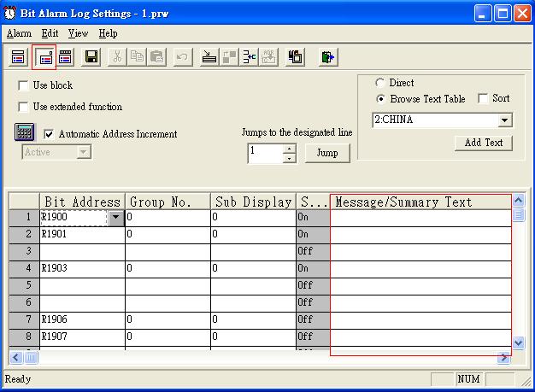Image resolution: width=535 pixels, height=392 pixels.
Task: Click the exit door toolbar icon
Action: [x=328, y=57]
